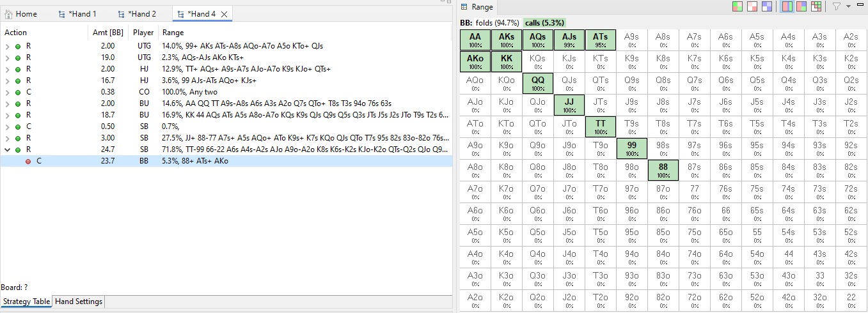Click the blue-and-white range view icon

pyautogui.click(x=766, y=6)
